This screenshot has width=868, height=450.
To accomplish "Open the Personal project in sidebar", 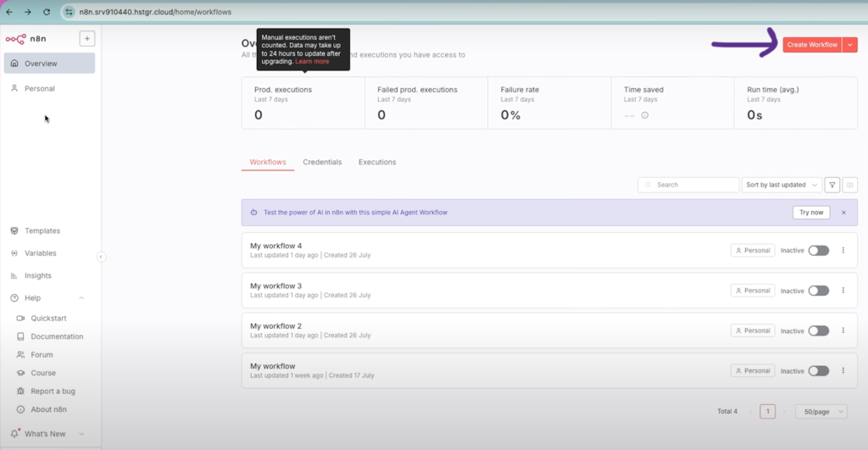I will click(49, 89).
